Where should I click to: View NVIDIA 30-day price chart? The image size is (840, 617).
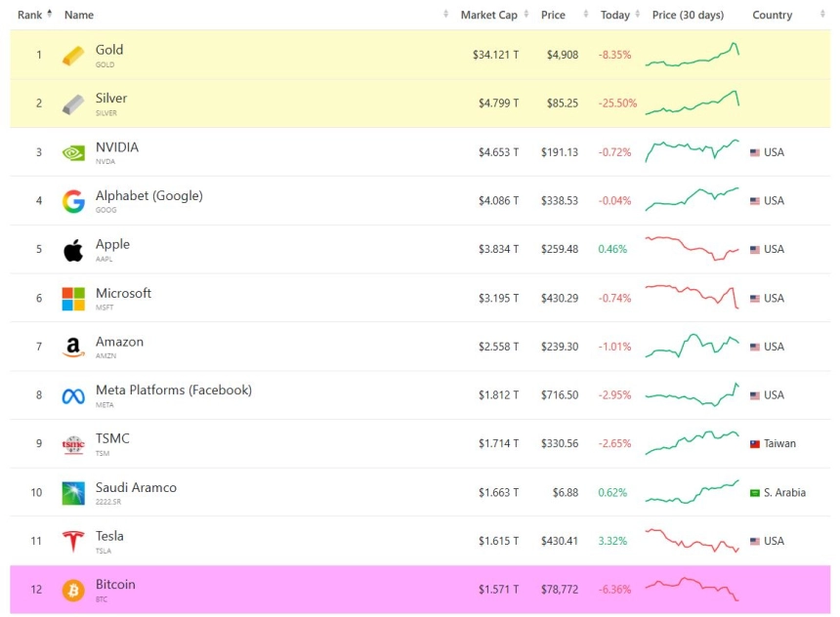point(692,151)
